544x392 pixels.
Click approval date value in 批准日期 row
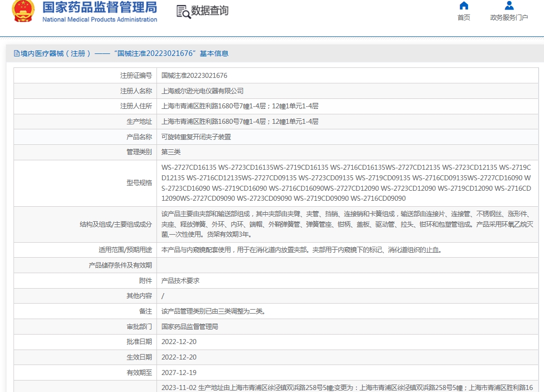tap(179, 342)
